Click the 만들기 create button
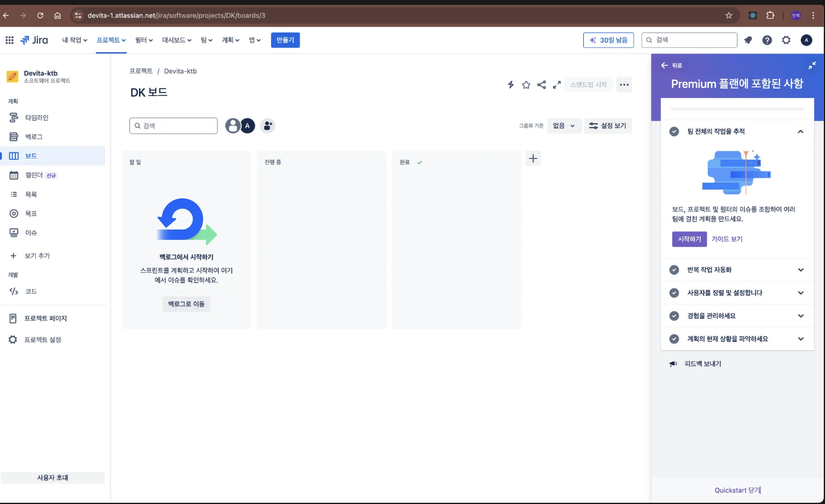The width and height of the screenshot is (825, 504). coord(285,40)
